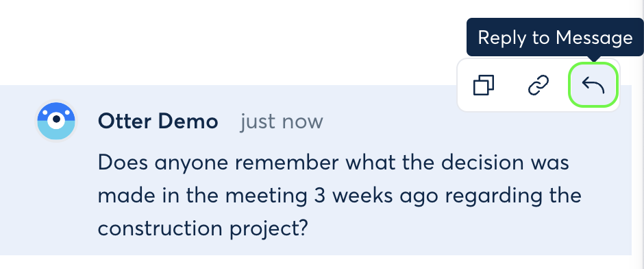This screenshot has width=644, height=269.
Task: Click the 'Reply to Message' tooltip label
Action: tap(555, 38)
